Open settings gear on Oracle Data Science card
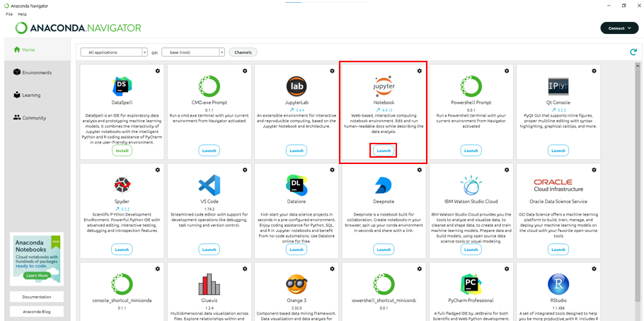 tap(594, 170)
